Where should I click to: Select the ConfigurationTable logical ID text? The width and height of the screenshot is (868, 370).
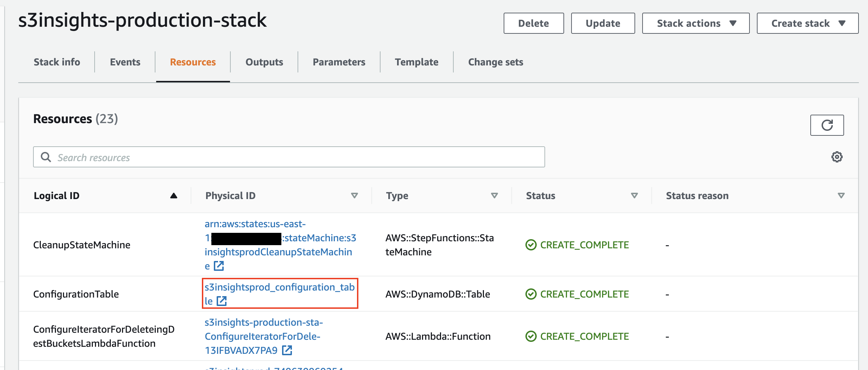[76, 294]
